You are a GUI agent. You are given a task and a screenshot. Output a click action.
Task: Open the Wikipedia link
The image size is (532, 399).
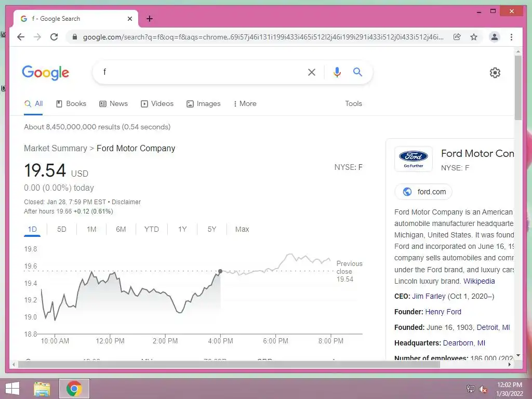479,281
